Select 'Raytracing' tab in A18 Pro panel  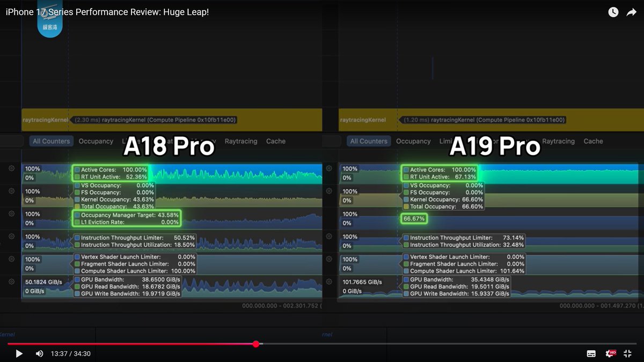[241, 141]
